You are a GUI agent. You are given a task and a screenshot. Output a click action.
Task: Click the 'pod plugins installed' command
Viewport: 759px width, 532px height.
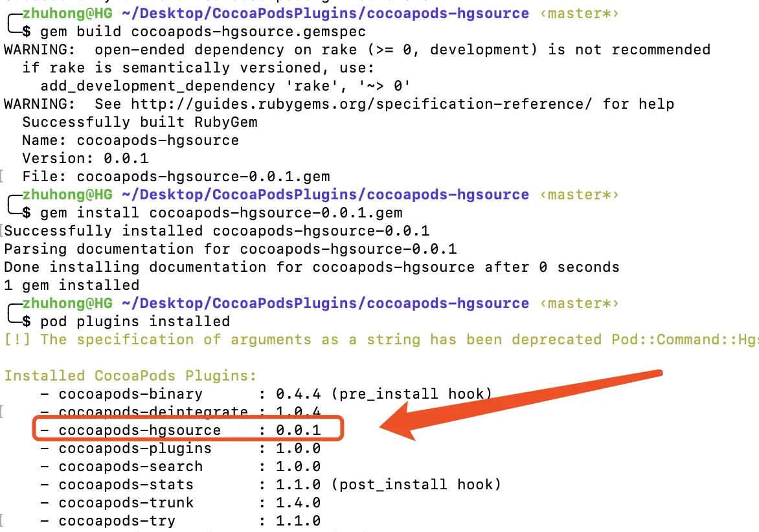135,322
